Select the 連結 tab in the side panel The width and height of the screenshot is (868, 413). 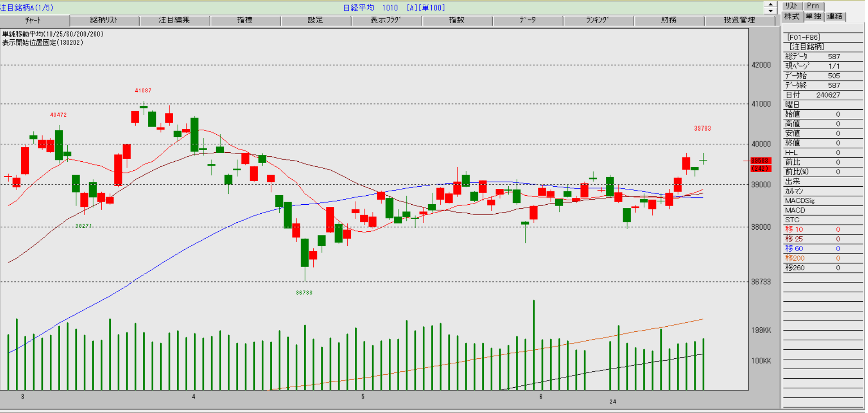pyautogui.click(x=835, y=16)
